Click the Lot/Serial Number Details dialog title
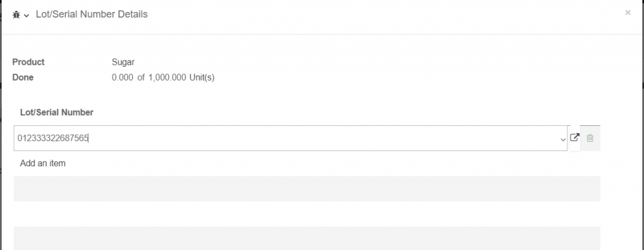The height and width of the screenshot is (250, 644). point(92,14)
